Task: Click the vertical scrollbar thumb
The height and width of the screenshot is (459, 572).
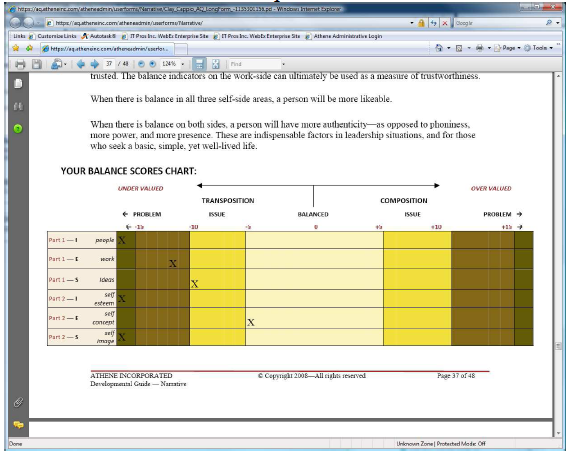Action: tap(558, 346)
